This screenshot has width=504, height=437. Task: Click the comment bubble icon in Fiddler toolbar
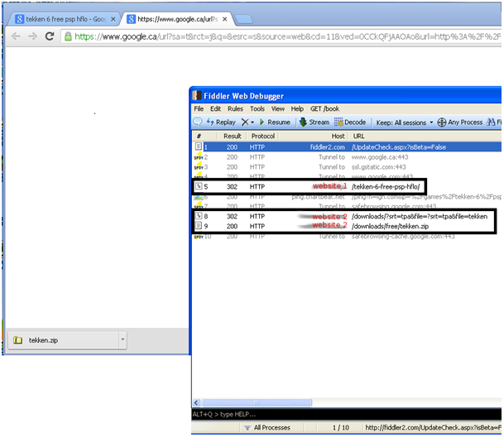(197, 122)
